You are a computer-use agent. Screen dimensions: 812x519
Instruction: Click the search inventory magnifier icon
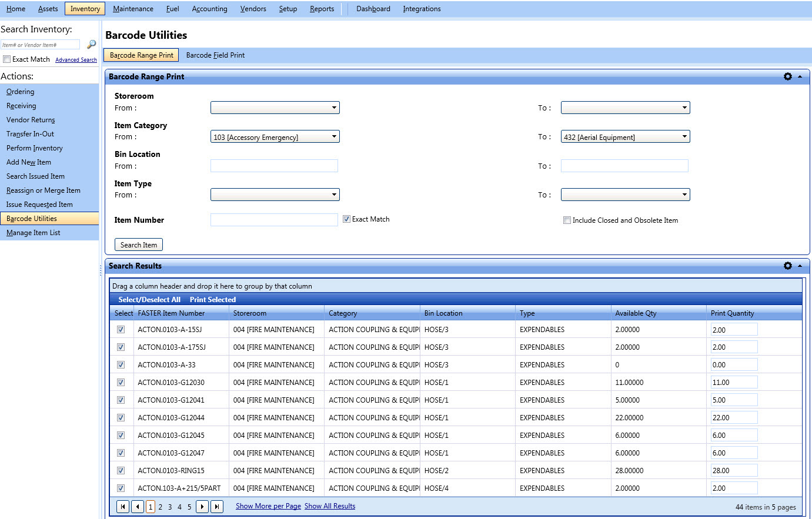[91, 45]
